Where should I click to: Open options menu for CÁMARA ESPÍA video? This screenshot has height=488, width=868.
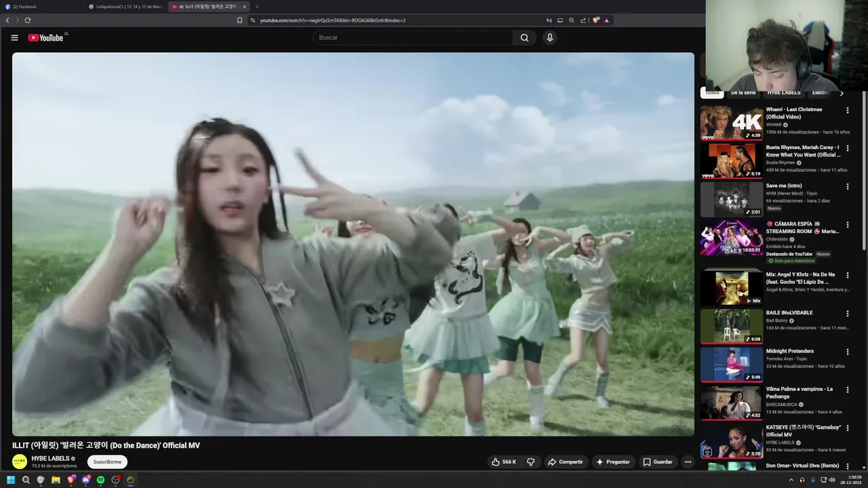pyautogui.click(x=847, y=224)
